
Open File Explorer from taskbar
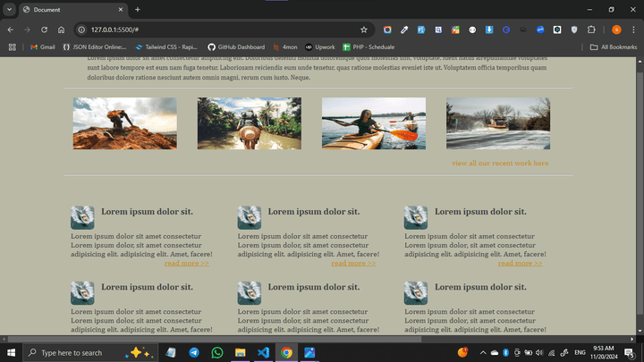241,352
